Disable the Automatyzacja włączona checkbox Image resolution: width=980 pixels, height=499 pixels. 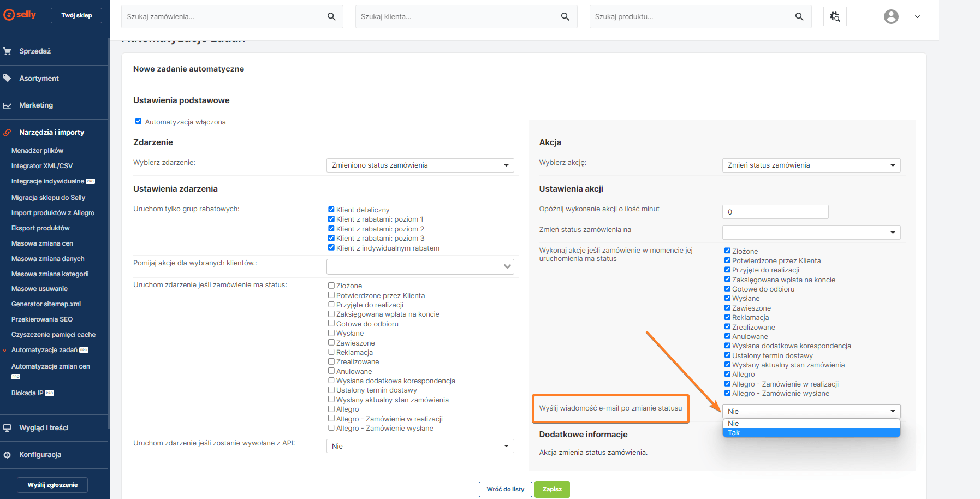click(x=138, y=121)
